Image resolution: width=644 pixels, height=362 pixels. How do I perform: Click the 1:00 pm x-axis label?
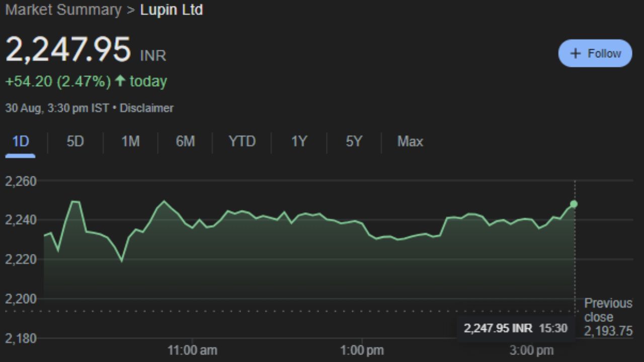tap(362, 350)
